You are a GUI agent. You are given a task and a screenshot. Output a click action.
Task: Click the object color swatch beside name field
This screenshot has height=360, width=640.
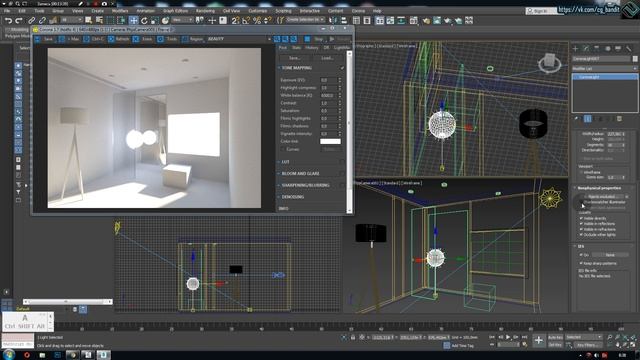coord(635,59)
